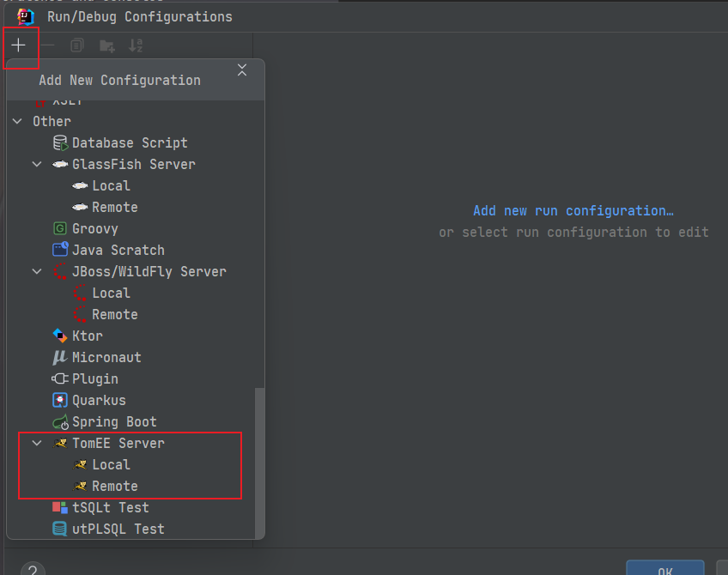The height and width of the screenshot is (575, 728).
Task: Collapse the GlassFish Server node chevron
Action: click(37, 164)
